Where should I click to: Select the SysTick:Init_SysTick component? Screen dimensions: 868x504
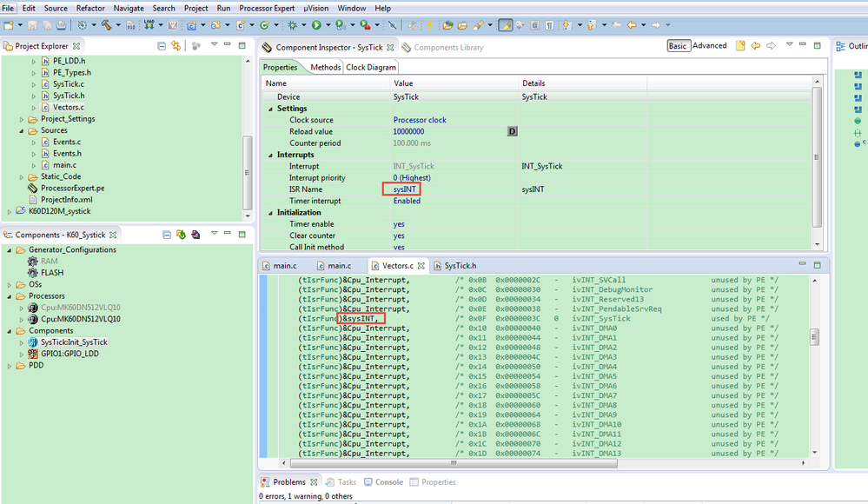pos(74,342)
